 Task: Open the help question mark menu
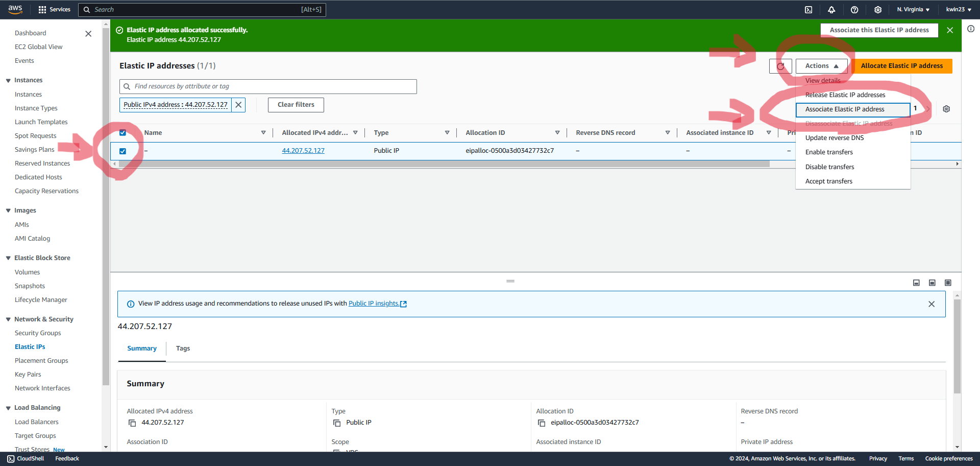coord(854,10)
